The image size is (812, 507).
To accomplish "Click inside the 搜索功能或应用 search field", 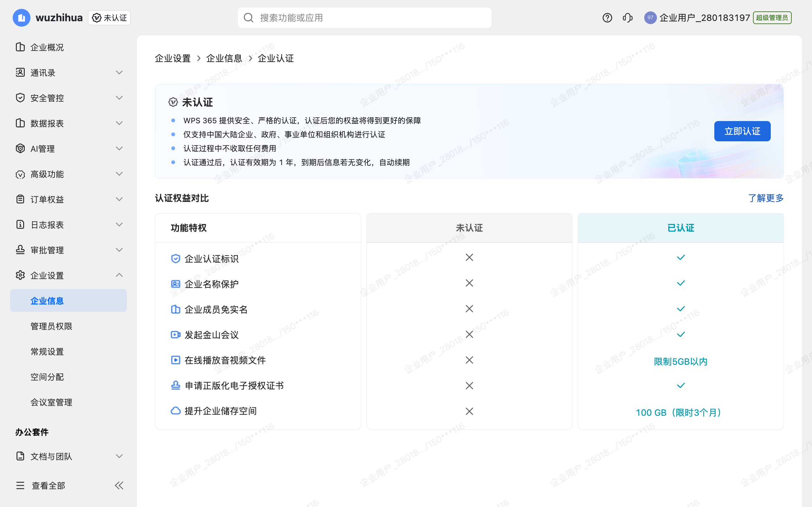I will 364,17.
